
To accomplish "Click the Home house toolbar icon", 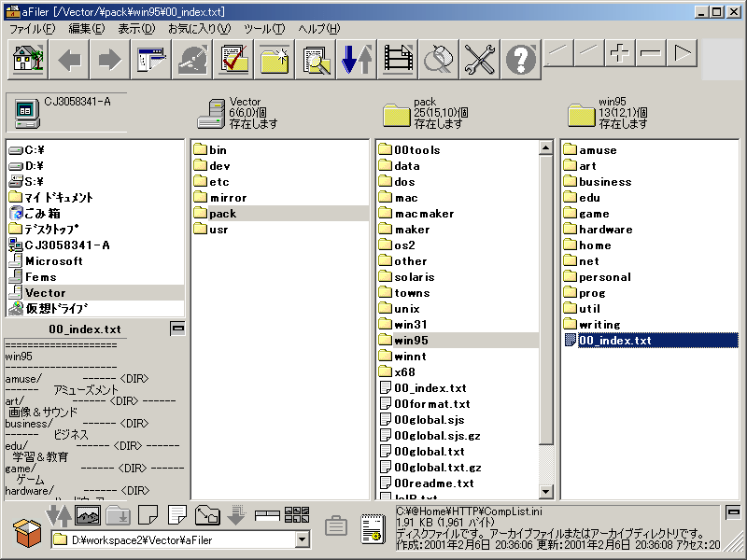I will pyautogui.click(x=28, y=59).
